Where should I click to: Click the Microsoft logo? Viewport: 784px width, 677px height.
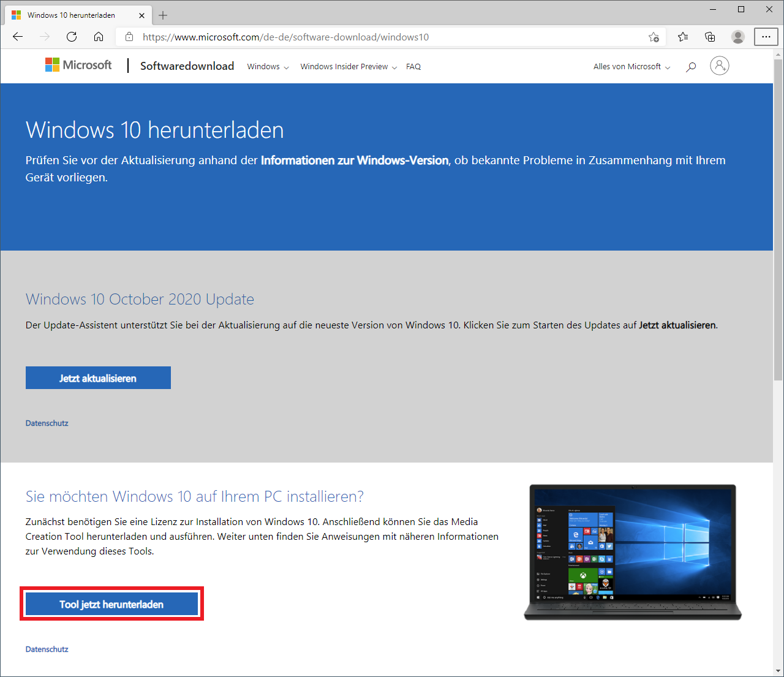(78, 65)
